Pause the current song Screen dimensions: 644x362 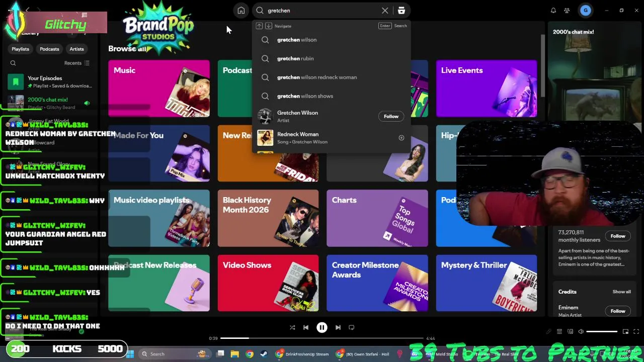click(322, 327)
